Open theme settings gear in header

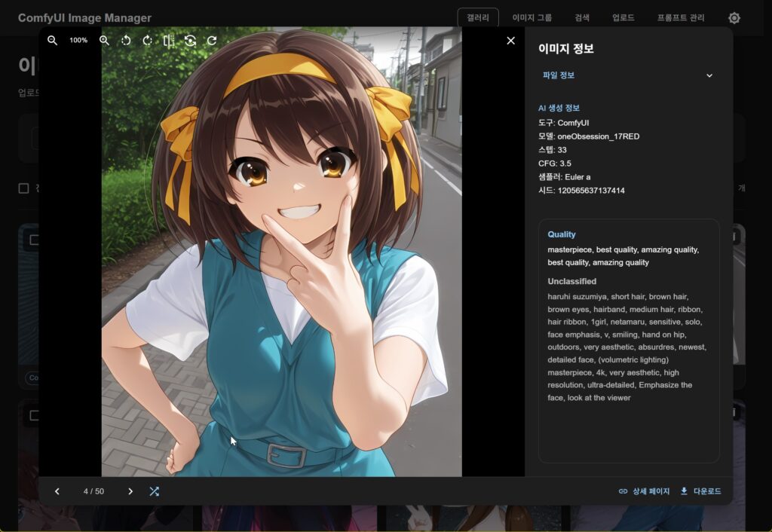pyautogui.click(x=734, y=18)
